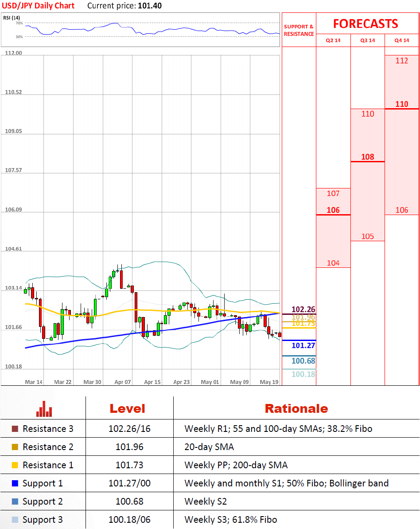This screenshot has width=420, height=529.
Task: Click the Level column header in table
Action: (x=127, y=408)
